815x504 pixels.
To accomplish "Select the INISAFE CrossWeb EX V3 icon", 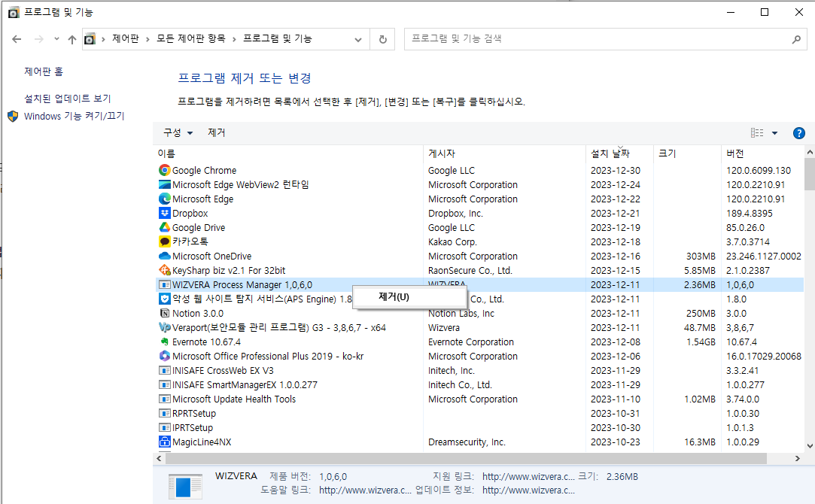I will 164,370.
